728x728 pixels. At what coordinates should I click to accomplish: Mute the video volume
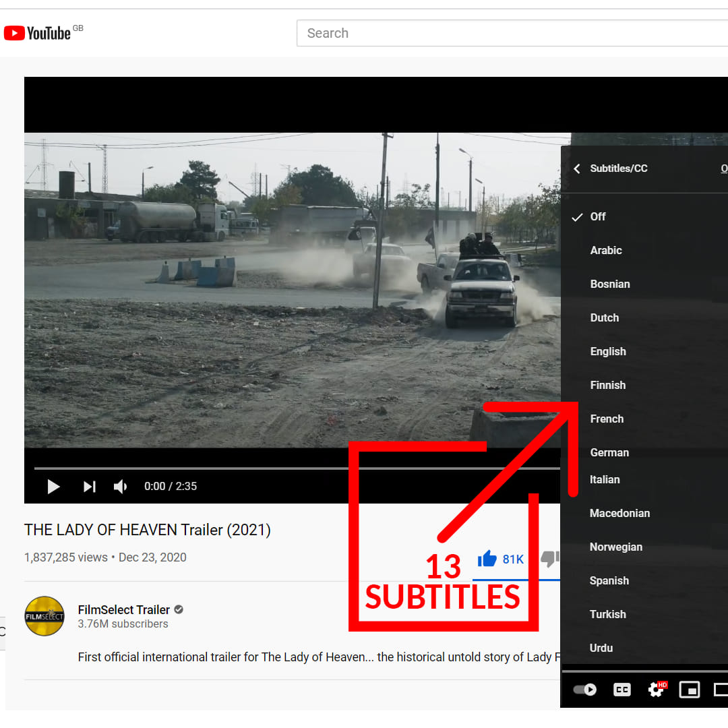click(120, 487)
